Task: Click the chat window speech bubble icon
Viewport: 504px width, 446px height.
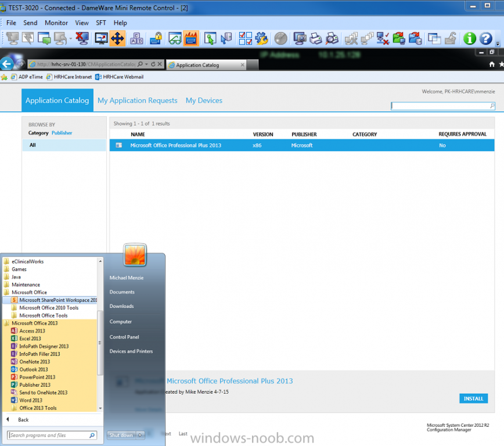Action: point(44,38)
